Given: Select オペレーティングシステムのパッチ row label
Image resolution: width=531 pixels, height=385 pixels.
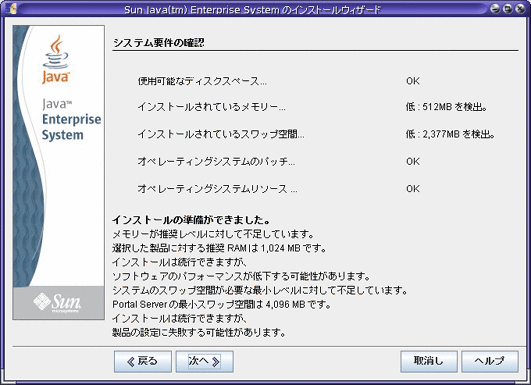Looking at the screenshot, I should pyautogui.click(x=216, y=162).
